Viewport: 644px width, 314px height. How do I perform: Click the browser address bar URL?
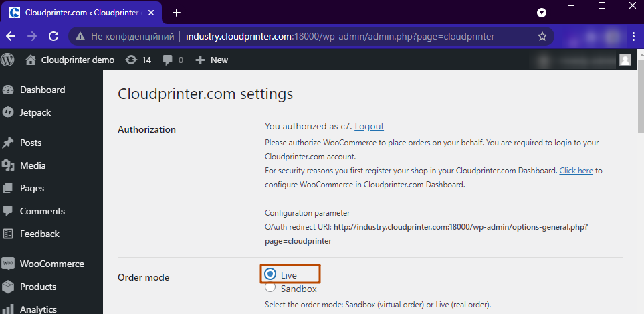coord(340,37)
